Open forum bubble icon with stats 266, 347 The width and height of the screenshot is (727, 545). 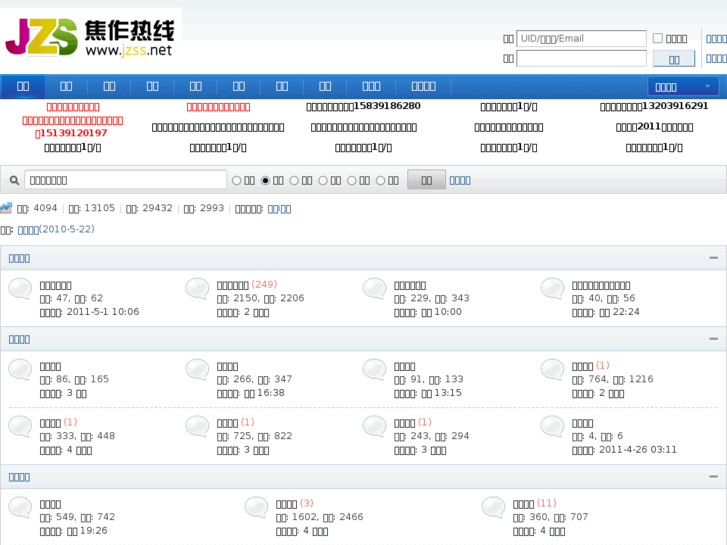tap(198, 369)
